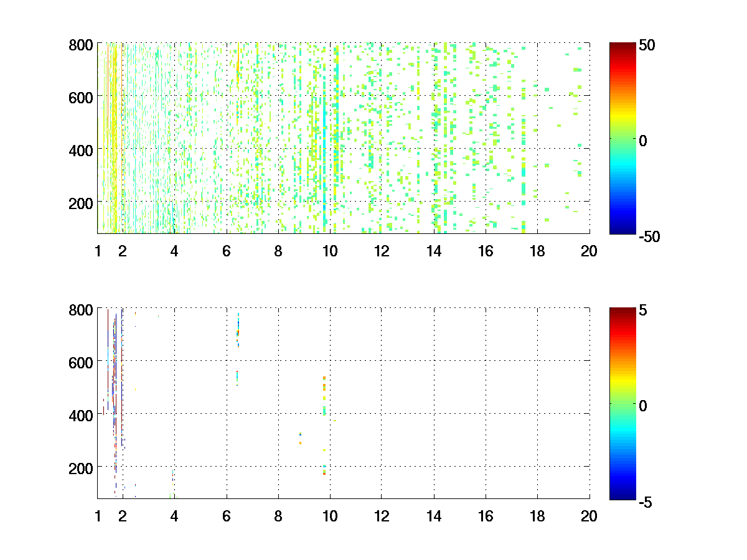This screenshot has height=560, width=747.
Task: Click x-axis tick 6 under top plot
Action: tap(227, 251)
